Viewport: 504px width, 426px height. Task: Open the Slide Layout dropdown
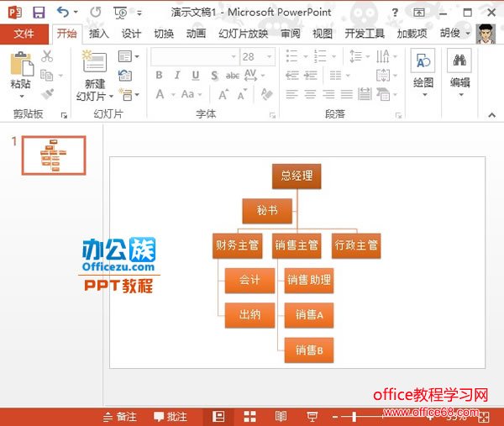(x=129, y=56)
